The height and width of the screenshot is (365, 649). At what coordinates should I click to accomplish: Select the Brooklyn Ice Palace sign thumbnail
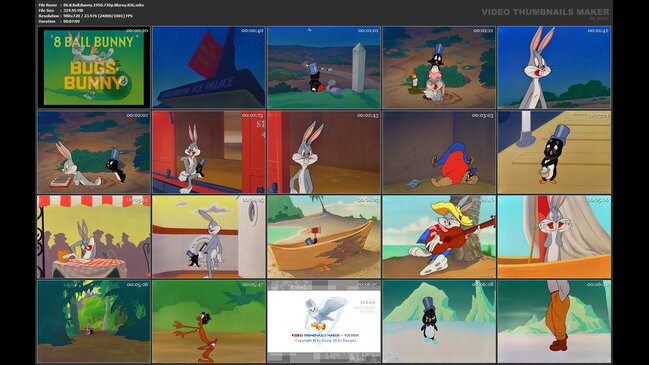[209, 67]
